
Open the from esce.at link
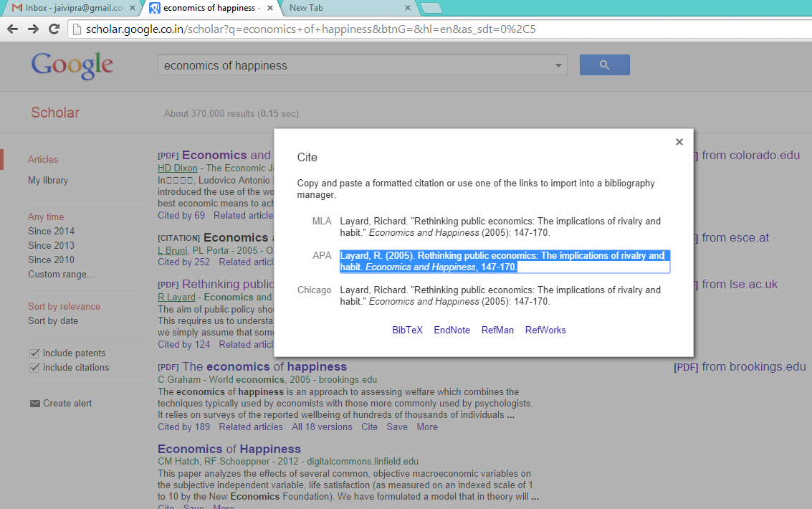[735, 238]
